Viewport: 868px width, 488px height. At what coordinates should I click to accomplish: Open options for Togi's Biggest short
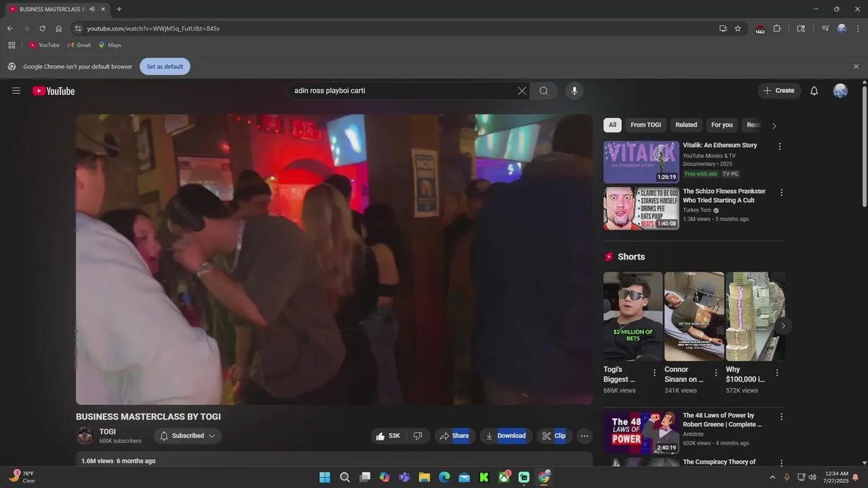click(654, 373)
